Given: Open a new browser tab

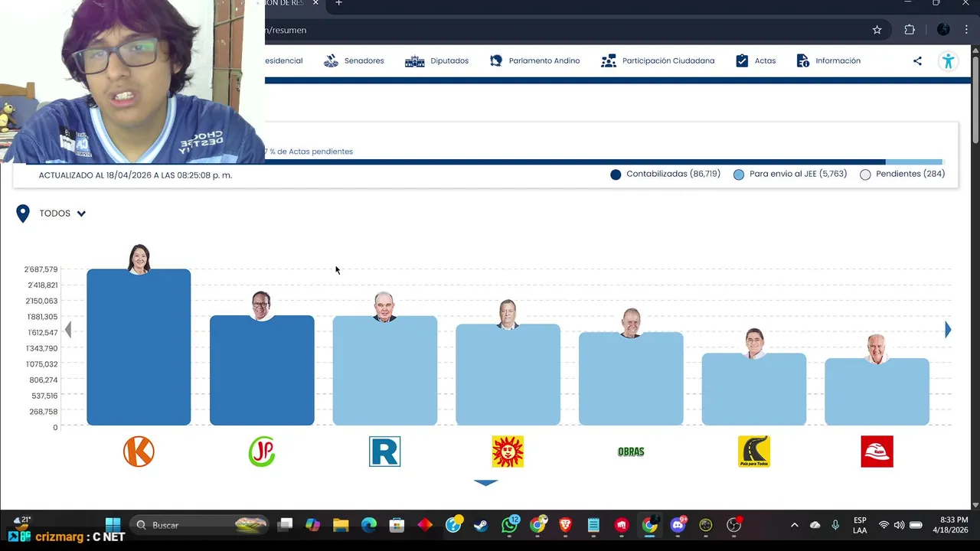Looking at the screenshot, I should click(338, 3).
